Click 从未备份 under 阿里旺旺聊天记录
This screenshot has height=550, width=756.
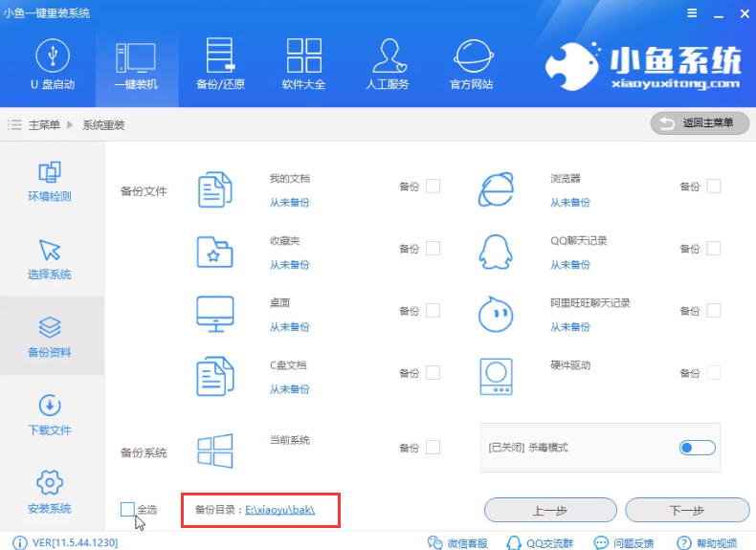[x=570, y=327]
